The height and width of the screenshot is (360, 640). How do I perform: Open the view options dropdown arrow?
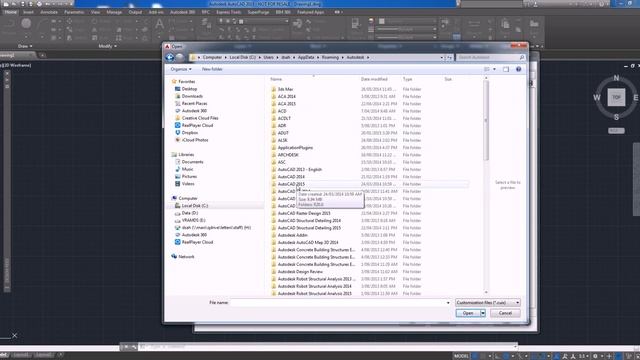click(x=494, y=69)
